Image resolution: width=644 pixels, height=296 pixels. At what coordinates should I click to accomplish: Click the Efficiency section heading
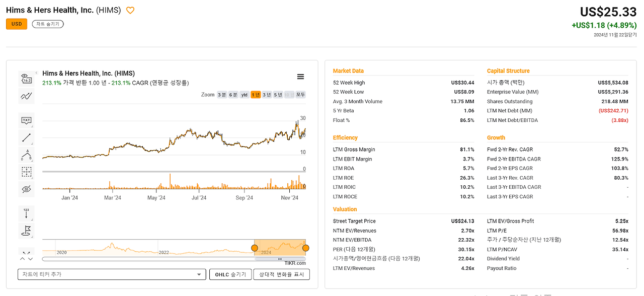[345, 137]
